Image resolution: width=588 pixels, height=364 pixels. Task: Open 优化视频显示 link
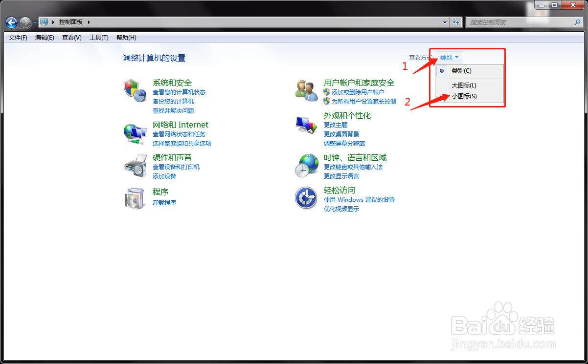pos(341,209)
